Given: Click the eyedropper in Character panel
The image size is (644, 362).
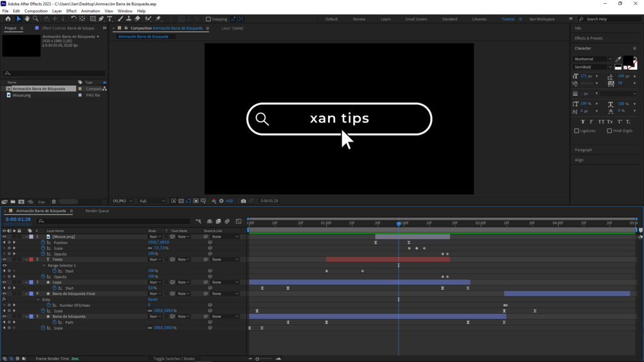Looking at the screenshot, I should click(618, 59).
